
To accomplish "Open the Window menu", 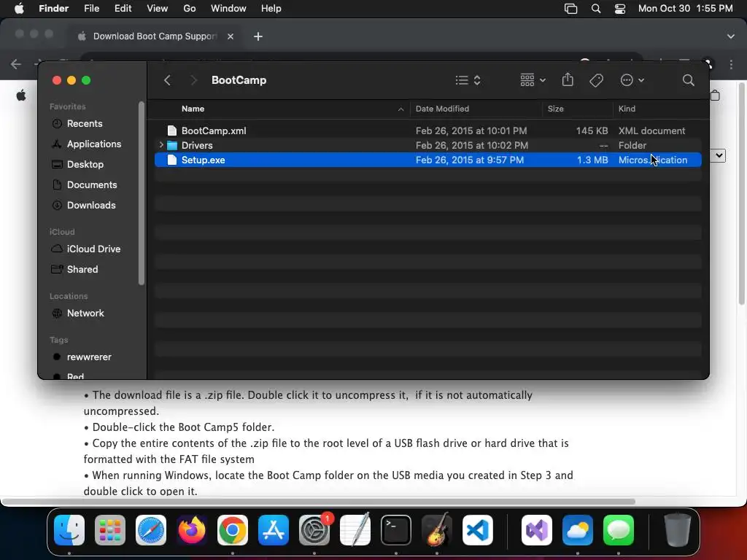I will coord(228,9).
